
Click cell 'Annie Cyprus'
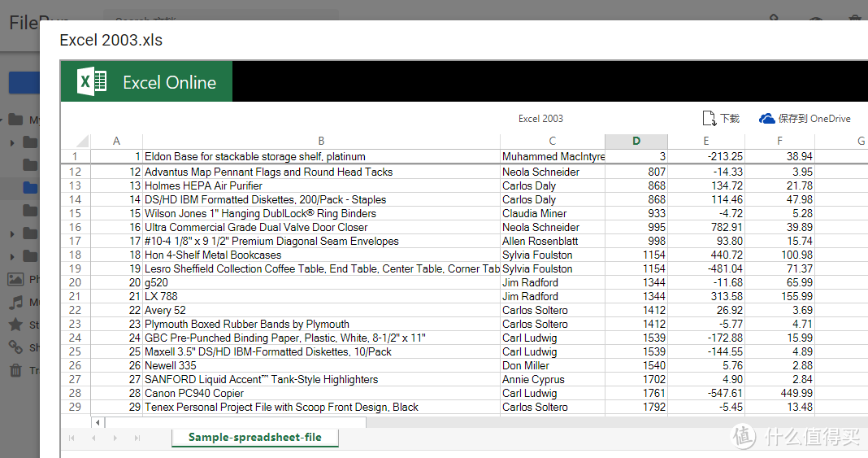(553, 379)
